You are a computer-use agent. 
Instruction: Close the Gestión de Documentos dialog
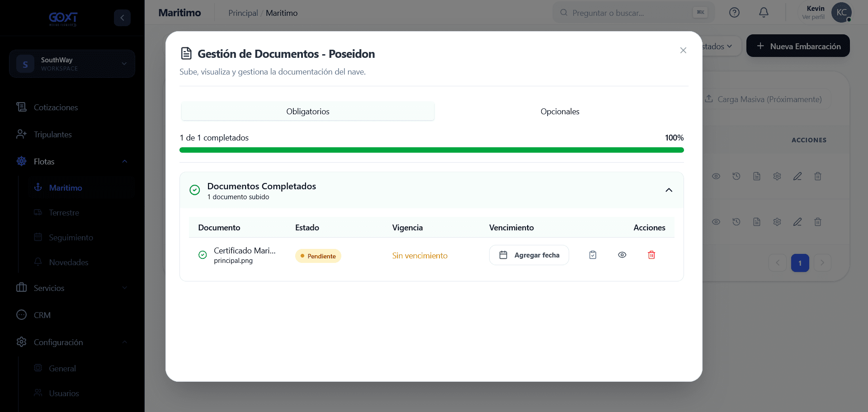(683, 51)
